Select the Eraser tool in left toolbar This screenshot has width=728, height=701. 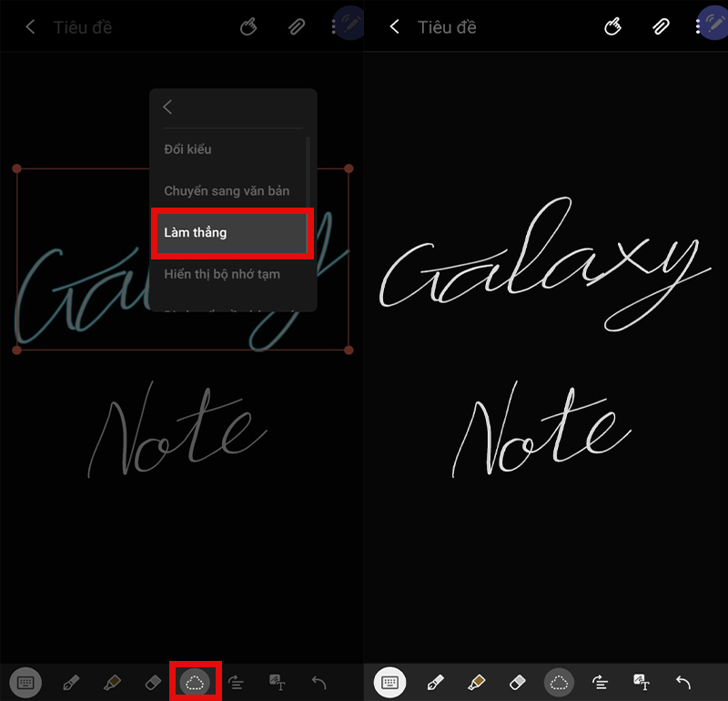tap(153, 683)
